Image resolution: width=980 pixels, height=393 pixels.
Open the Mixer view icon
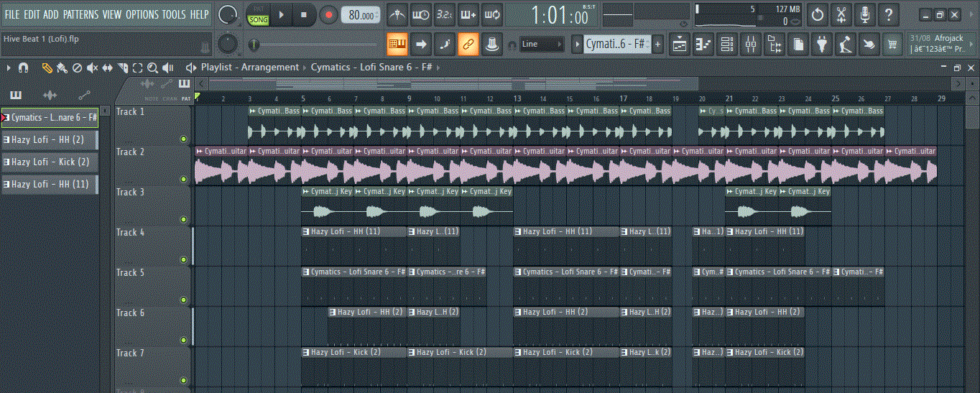751,45
